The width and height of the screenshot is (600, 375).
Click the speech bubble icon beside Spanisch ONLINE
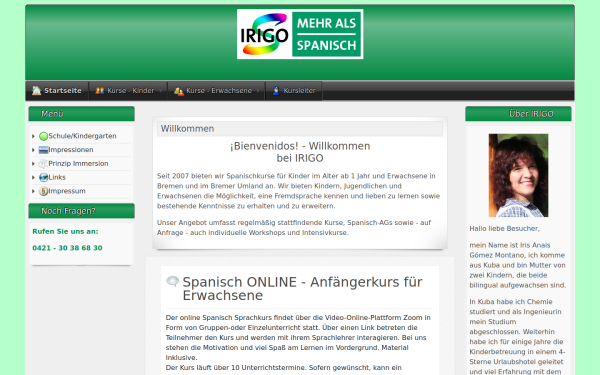[x=173, y=281]
